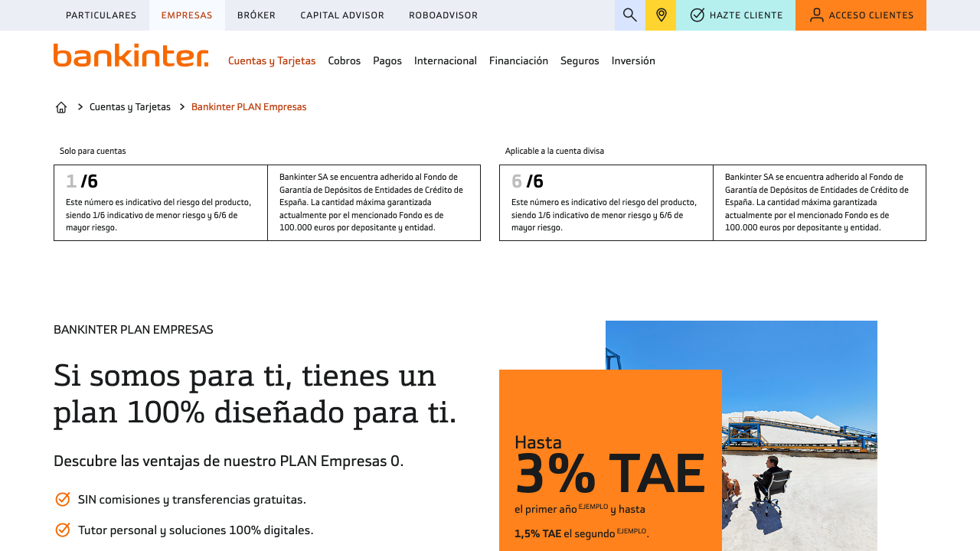Click Bankinter PLAN Empresas breadcrumb
980x551 pixels.
click(249, 107)
